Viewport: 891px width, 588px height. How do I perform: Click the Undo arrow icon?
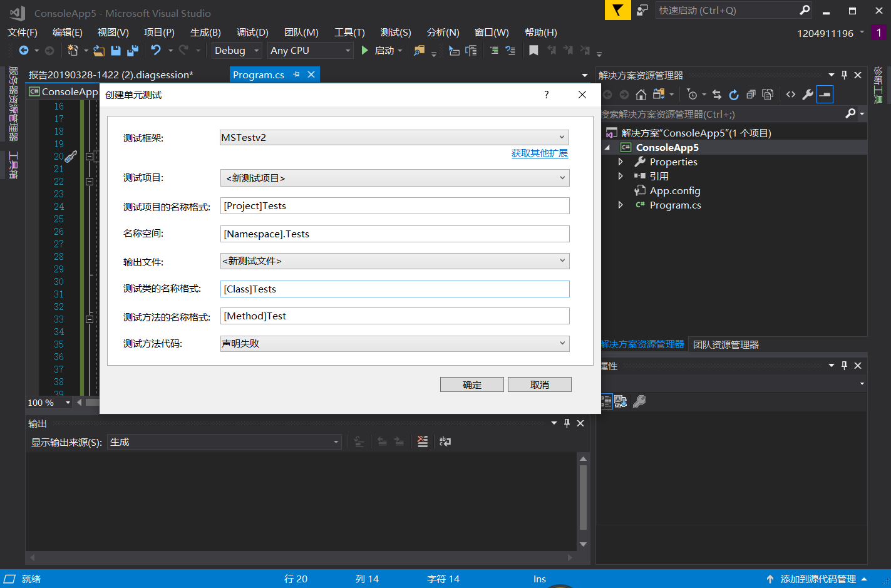click(156, 51)
